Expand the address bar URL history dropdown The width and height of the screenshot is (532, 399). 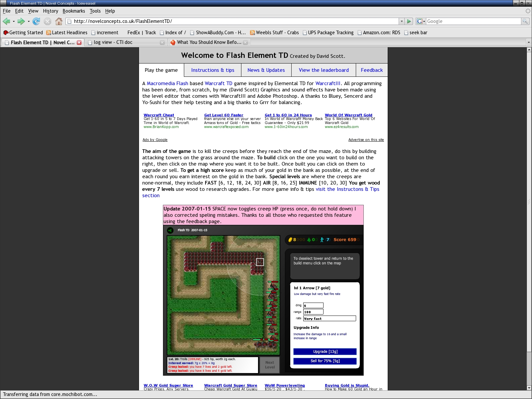point(402,21)
